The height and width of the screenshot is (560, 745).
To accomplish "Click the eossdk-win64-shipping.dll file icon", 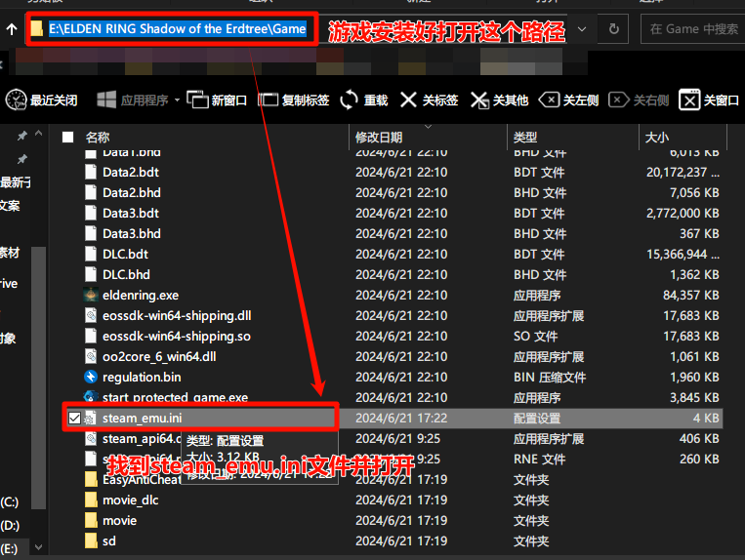I will [91, 315].
